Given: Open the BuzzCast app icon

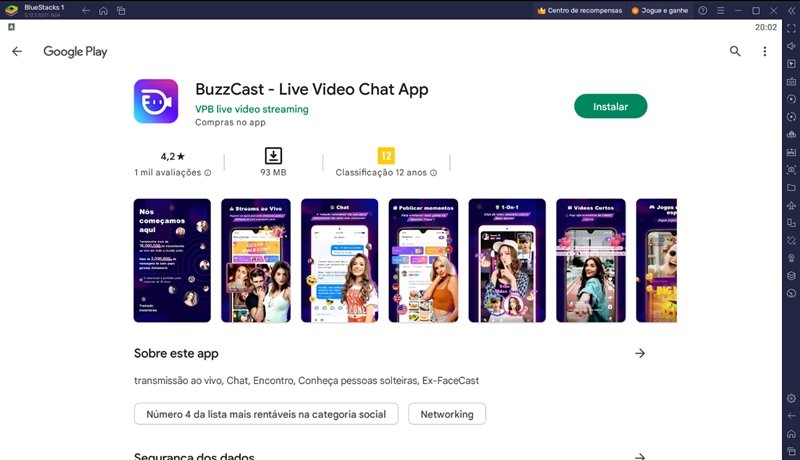Looking at the screenshot, I should [x=156, y=101].
